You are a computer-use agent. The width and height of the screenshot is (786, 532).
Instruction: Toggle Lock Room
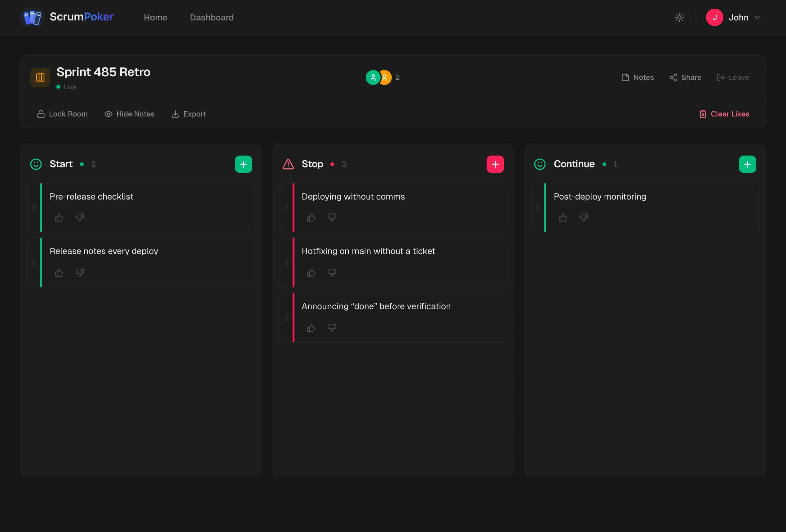62,114
